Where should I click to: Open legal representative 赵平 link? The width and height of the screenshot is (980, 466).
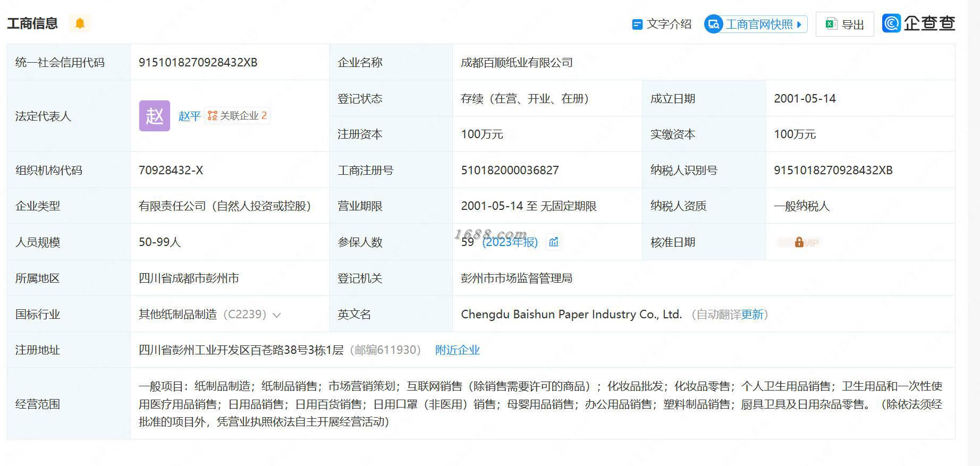pos(189,116)
